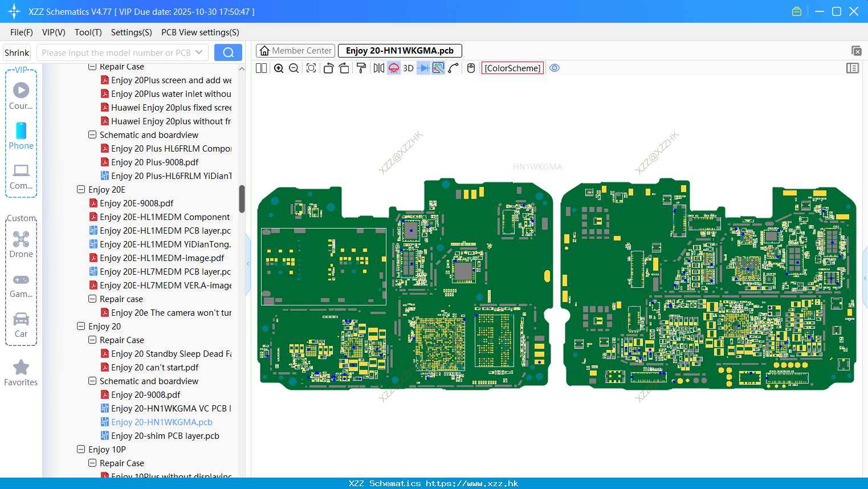The image size is (868, 489).
Task: Click the toolbox icon in title bar
Action: [797, 11]
